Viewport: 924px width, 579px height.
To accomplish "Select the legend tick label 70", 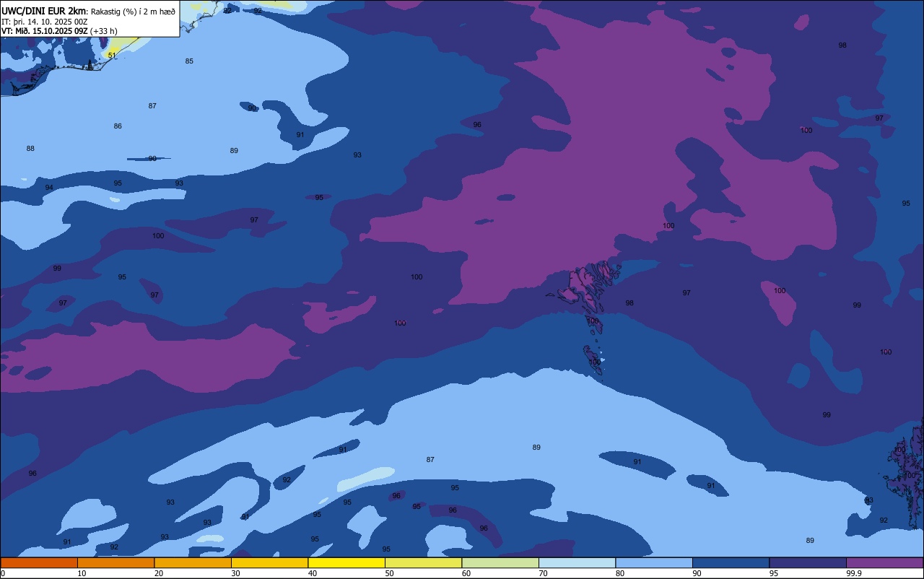I will pyautogui.click(x=543, y=573).
